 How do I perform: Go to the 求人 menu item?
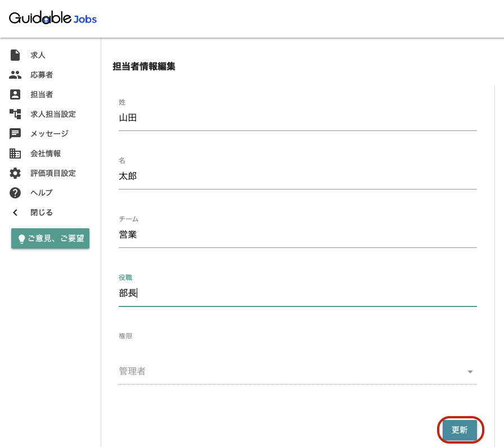tap(38, 55)
